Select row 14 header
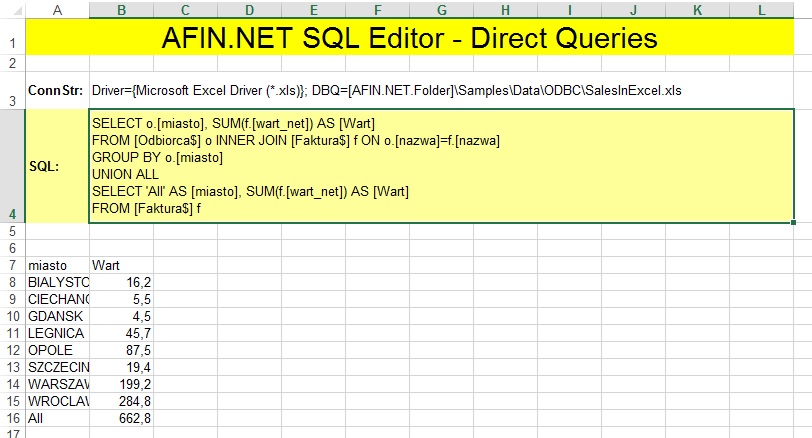The height and width of the screenshot is (438, 812). click(x=13, y=384)
